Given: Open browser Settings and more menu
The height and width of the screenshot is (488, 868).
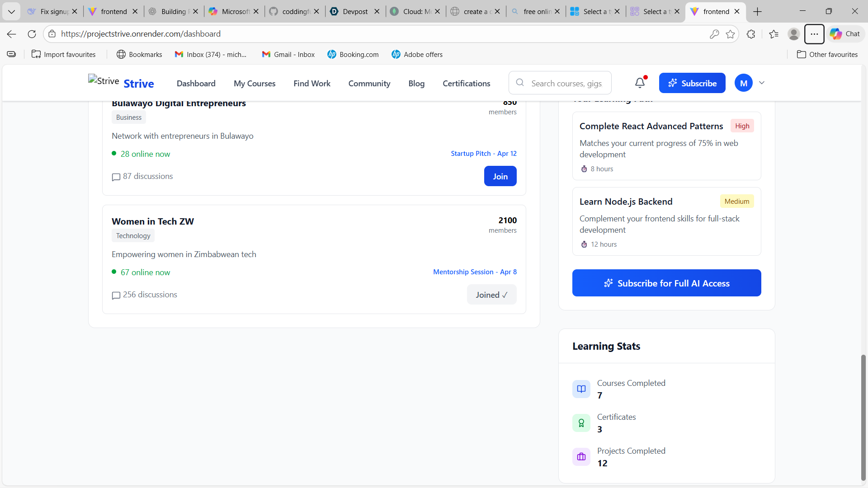Looking at the screenshot, I should pyautogui.click(x=814, y=34).
